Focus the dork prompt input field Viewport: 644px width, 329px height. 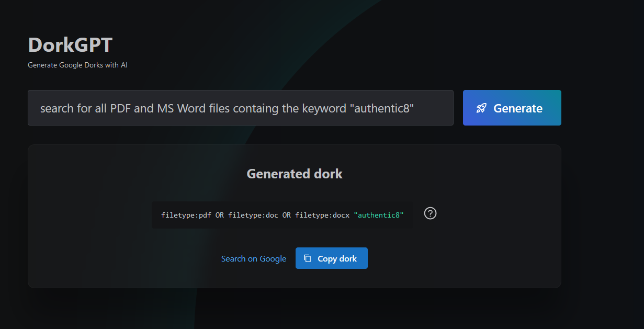pyautogui.click(x=241, y=108)
